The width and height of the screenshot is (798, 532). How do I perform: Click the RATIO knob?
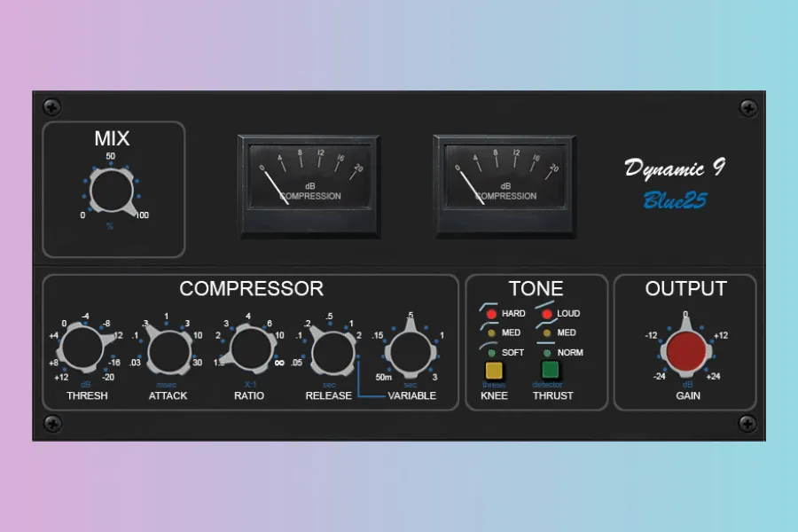248,350
